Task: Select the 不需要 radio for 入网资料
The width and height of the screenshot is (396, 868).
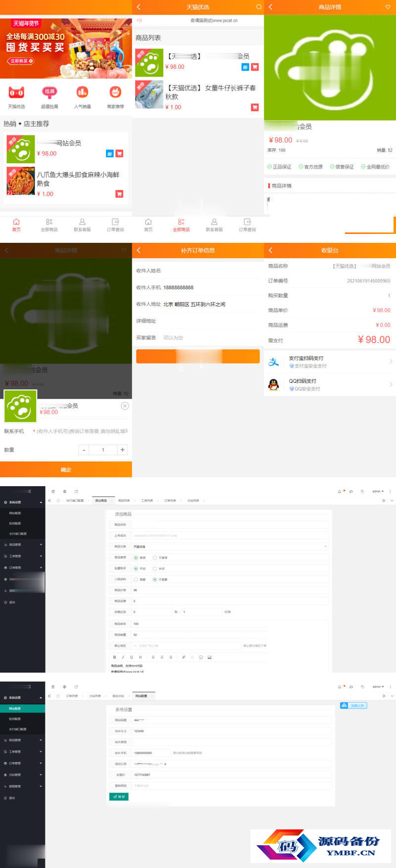Action: (155, 579)
